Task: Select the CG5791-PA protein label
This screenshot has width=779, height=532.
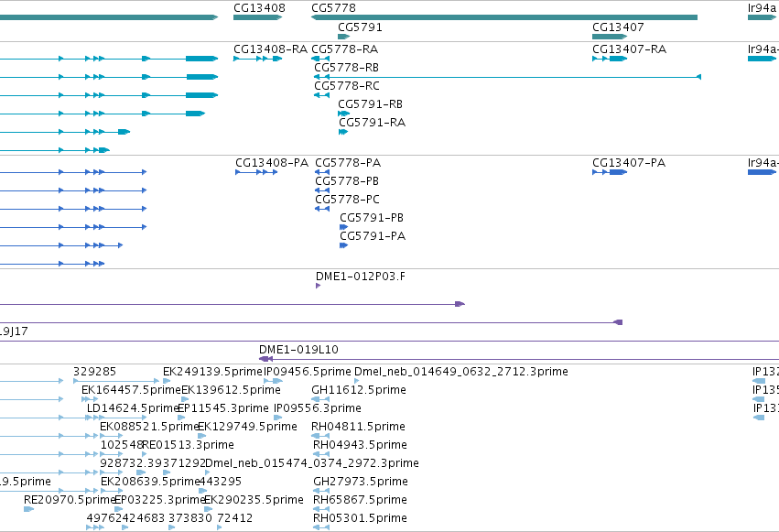Action: (373, 236)
